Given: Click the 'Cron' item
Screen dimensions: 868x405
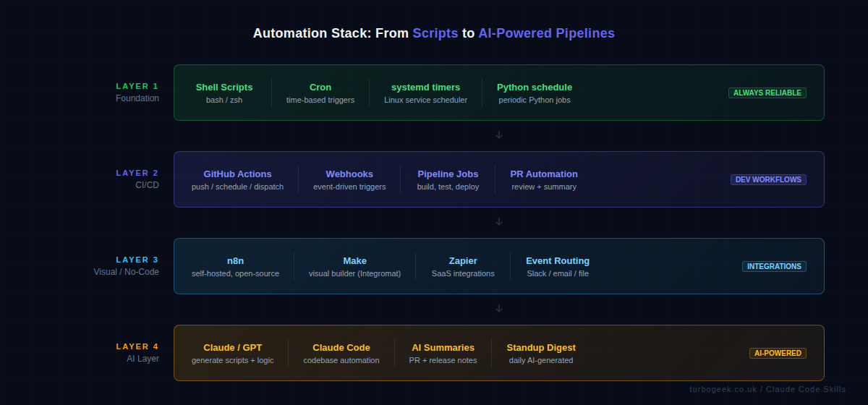Looking at the screenshot, I should coord(320,88).
